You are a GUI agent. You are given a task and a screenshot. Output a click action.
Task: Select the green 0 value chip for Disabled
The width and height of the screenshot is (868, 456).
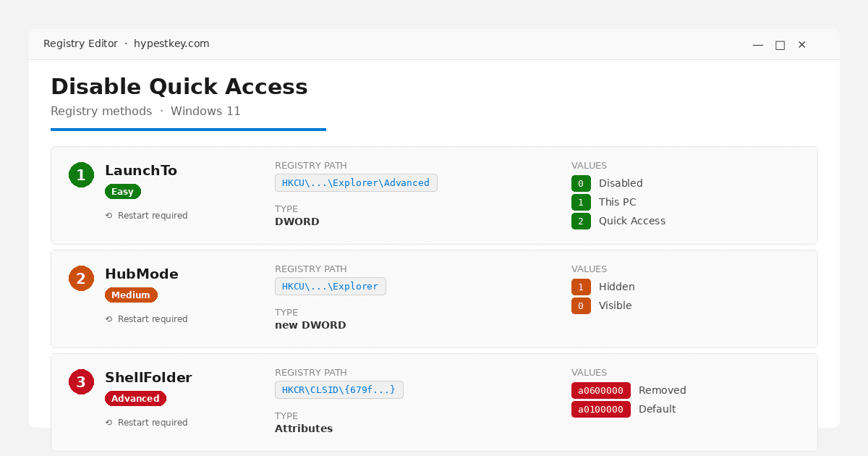(x=581, y=184)
